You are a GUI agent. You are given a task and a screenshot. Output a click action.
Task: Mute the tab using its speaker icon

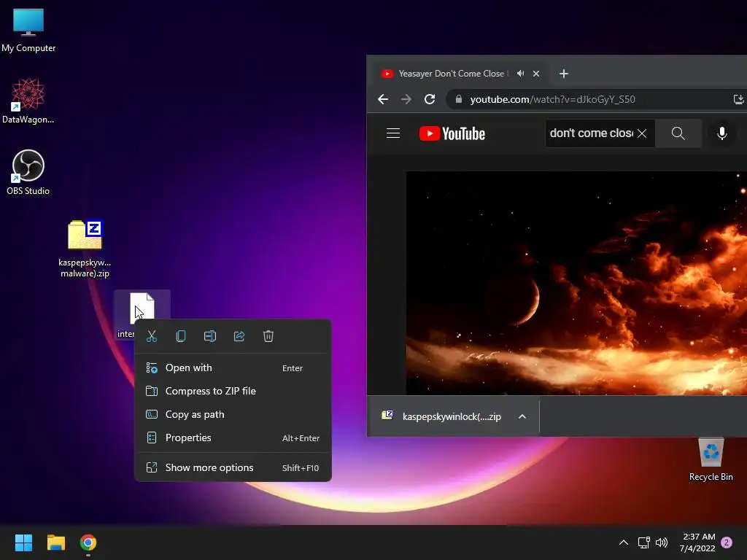[521, 74]
